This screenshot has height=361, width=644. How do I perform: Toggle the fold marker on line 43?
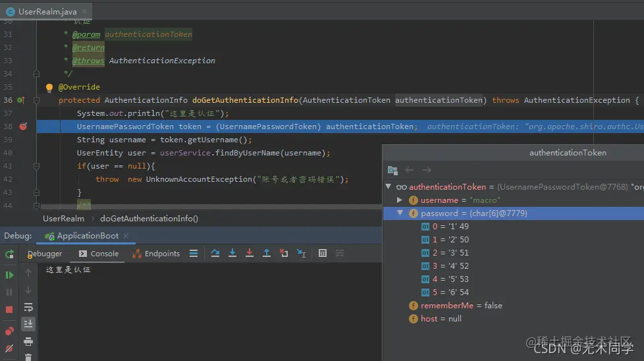pyautogui.click(x=36, y=192)
